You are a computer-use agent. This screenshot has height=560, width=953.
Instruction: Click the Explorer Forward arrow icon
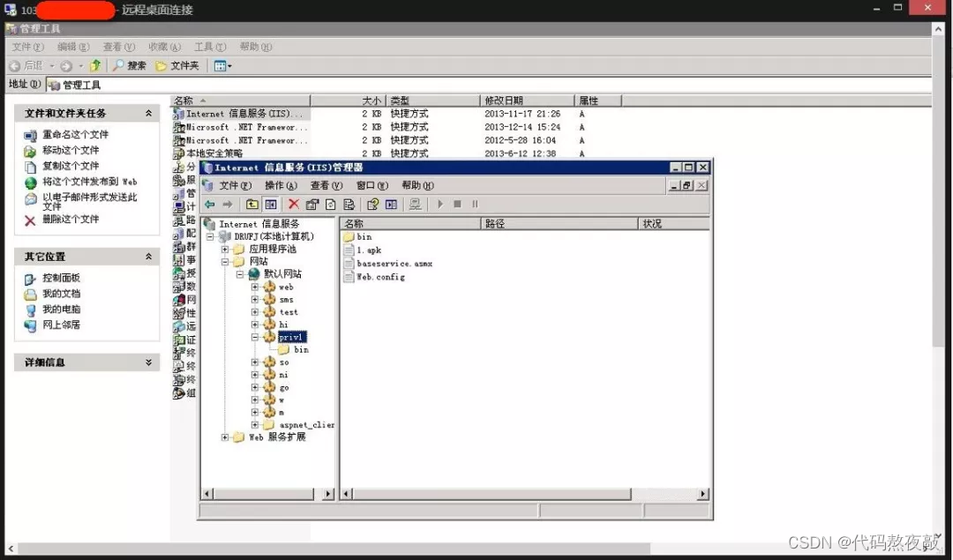point(66,65)
